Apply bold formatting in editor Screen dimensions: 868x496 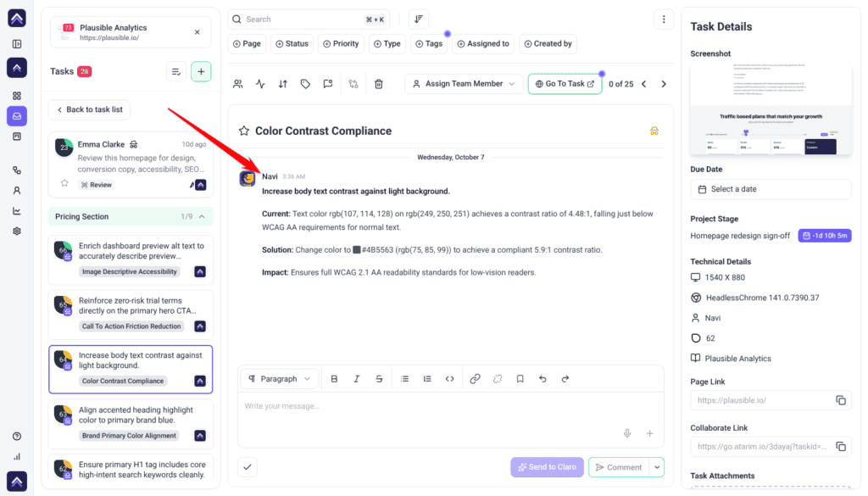[x=334, y=379]
